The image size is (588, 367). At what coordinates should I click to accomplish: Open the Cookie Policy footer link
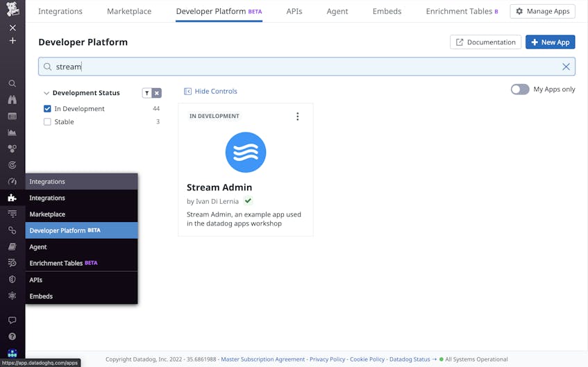coord(367,359)
